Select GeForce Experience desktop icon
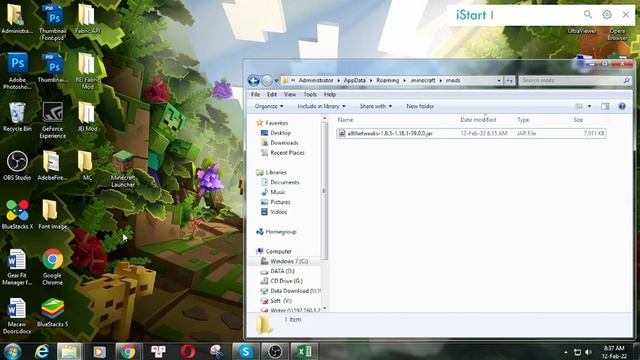Screen dimensions: 640x360 [53, 120]
